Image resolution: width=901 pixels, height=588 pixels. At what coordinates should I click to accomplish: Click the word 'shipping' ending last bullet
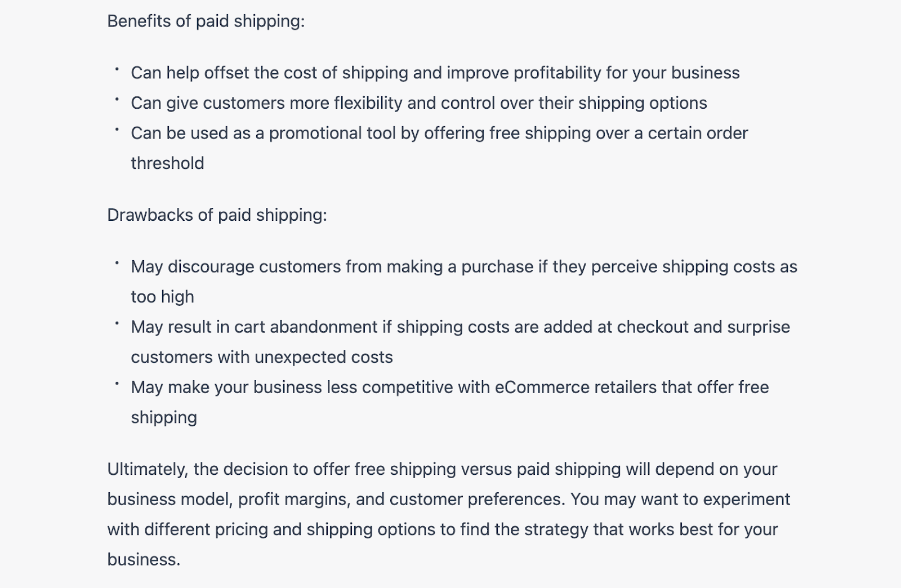164,418
